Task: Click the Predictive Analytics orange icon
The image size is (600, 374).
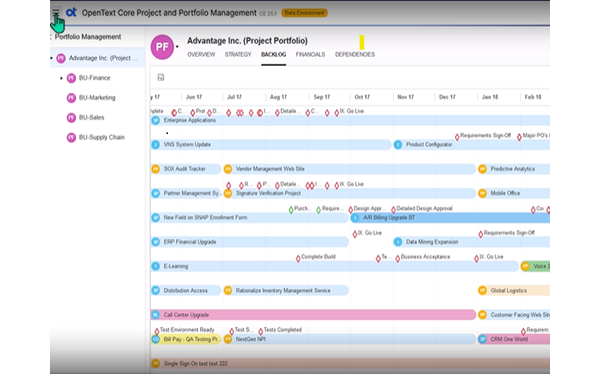Action: (x=483, y=169)
